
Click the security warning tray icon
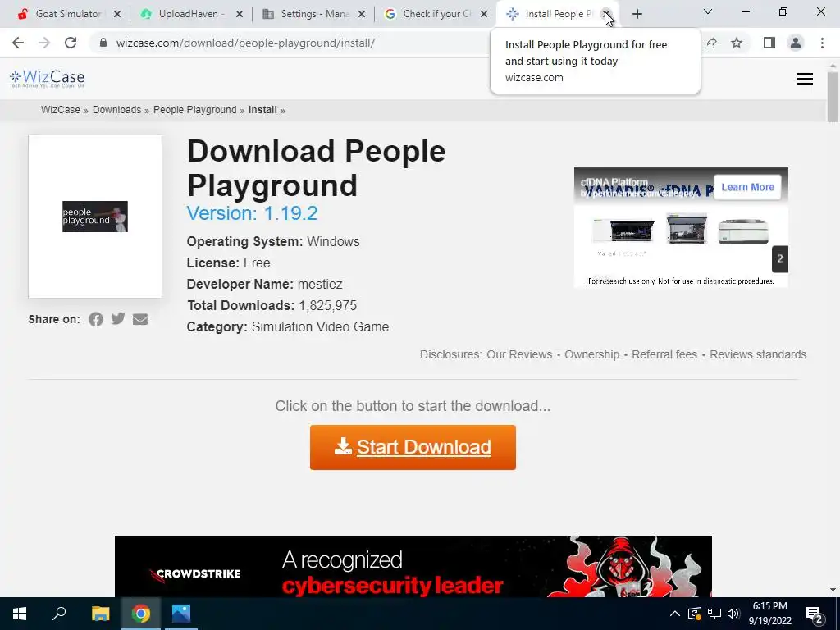click(694, 614)
